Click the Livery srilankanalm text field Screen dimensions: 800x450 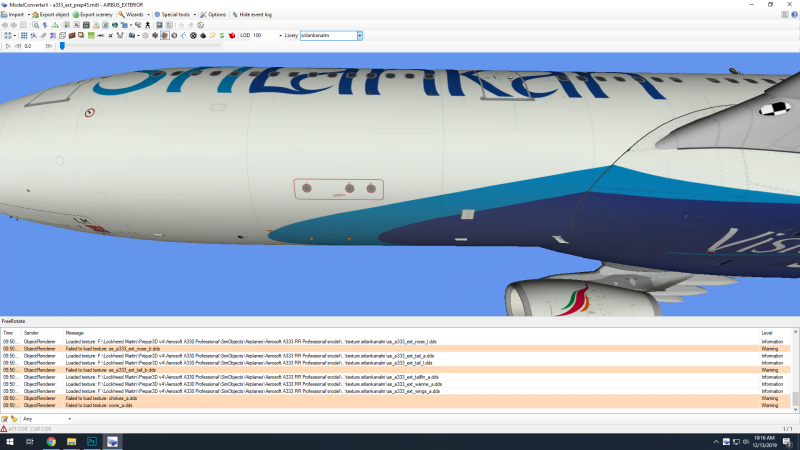point(328,36)
